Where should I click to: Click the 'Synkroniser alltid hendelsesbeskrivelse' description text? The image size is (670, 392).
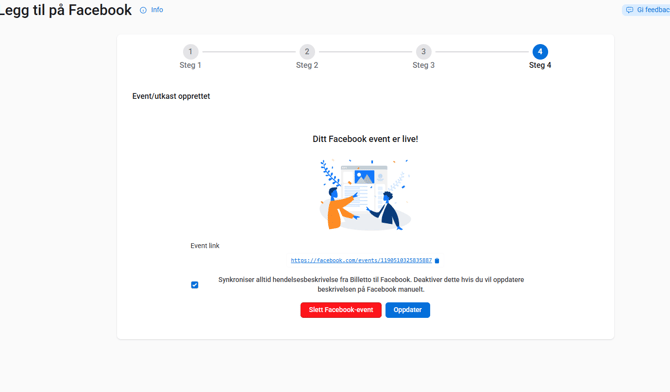(x=371, y=284)
